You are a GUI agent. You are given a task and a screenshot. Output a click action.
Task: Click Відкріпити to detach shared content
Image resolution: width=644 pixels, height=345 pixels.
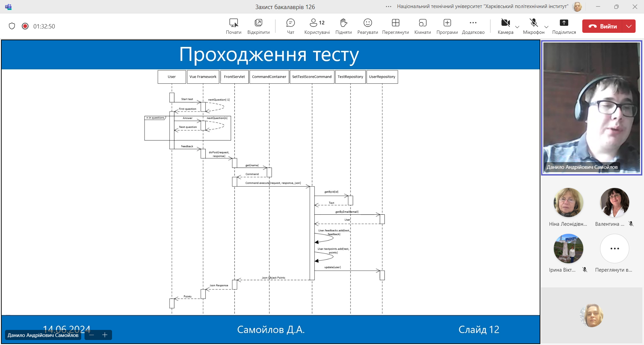point(258,26)
